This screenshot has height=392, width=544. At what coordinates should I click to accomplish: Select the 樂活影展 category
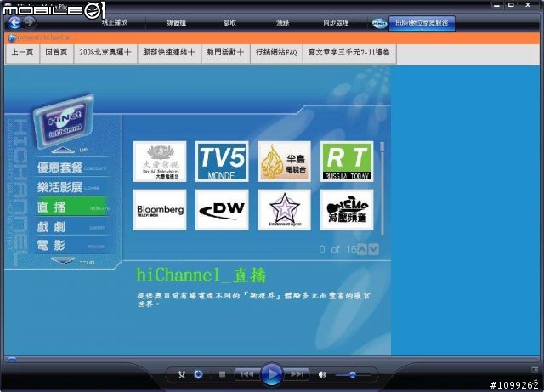click(72, 187)
